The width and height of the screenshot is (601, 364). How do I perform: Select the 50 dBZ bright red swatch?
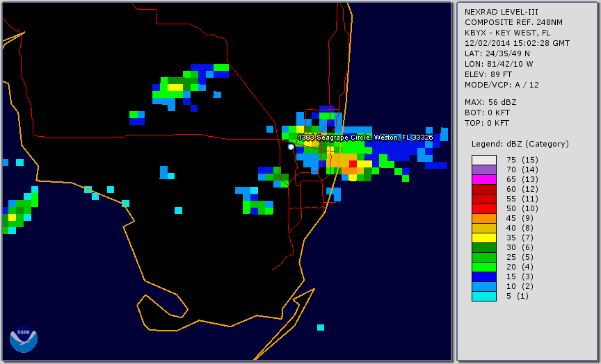pos(483,208)
